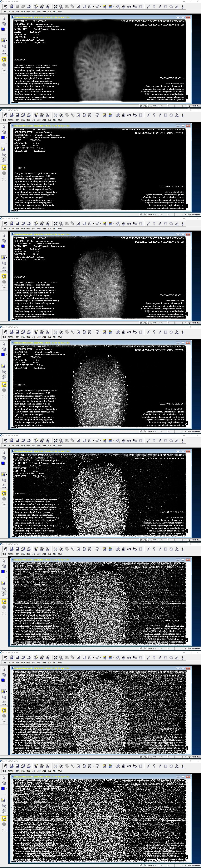In the bottom window, click the undo arrow icon
Image resolution: width=201 pixels, height=868 pixels.
(x=129, y=766)
